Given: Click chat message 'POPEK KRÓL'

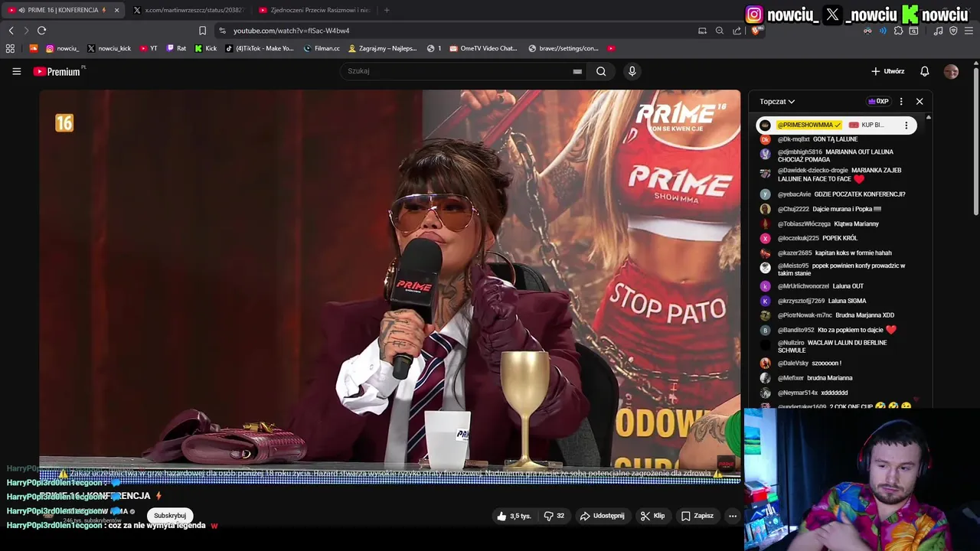Looking at the screenshot, I should pyautogui.click(x=840, y=238).
